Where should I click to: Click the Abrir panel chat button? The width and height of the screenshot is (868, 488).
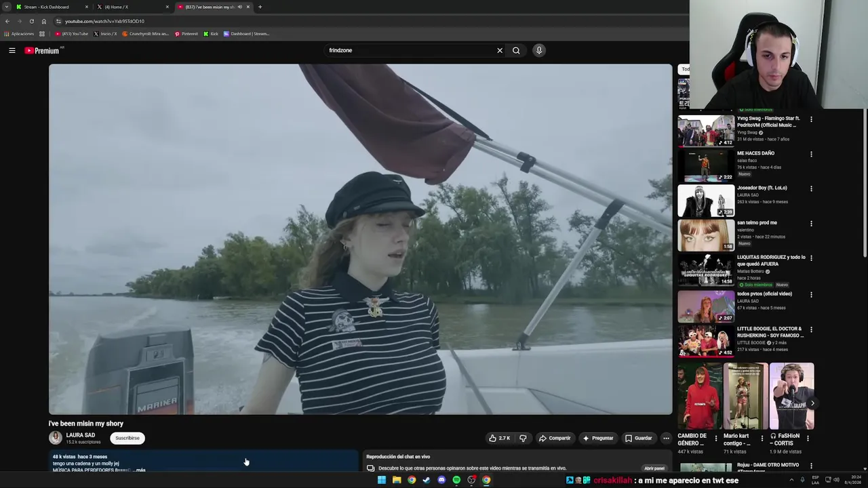point(654,468)
